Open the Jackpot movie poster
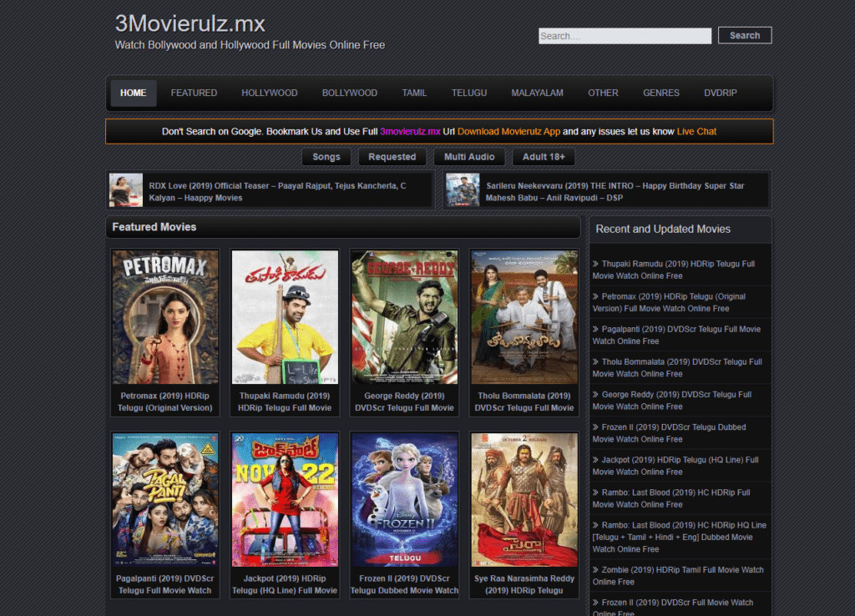The height and width of the screenshot is (616, 855). point(285,500)
